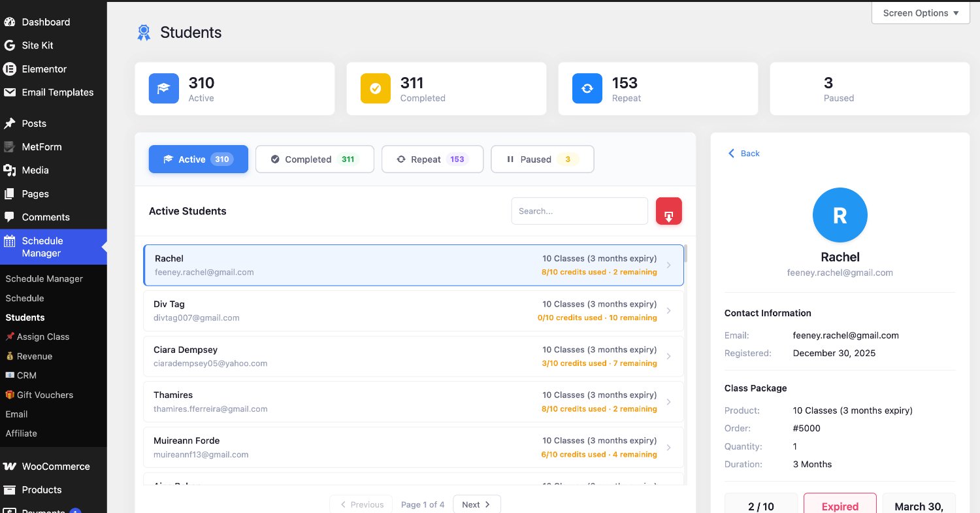Open Site Kit menu
This screenshot has width=980, height=513.
pyautogui.click(x=54, y=45)
